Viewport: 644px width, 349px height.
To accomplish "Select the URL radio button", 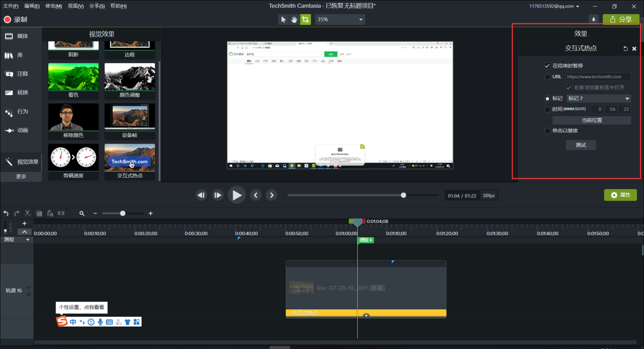I will 547,77.
